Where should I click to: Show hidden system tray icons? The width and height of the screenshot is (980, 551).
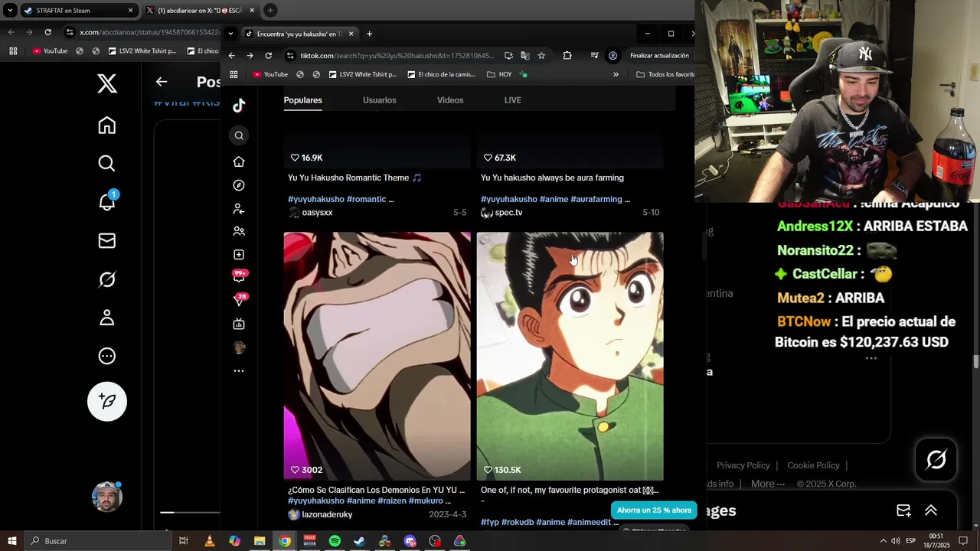coord(883,541)
